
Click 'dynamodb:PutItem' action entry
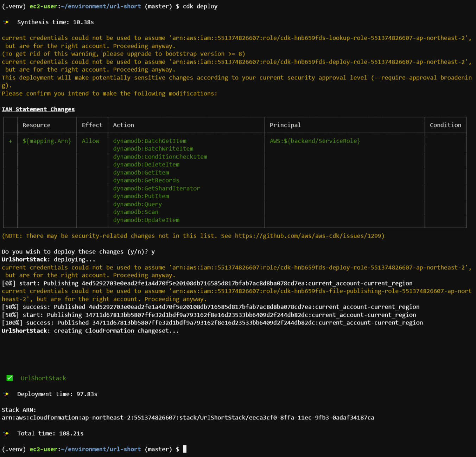click(141, 196)
